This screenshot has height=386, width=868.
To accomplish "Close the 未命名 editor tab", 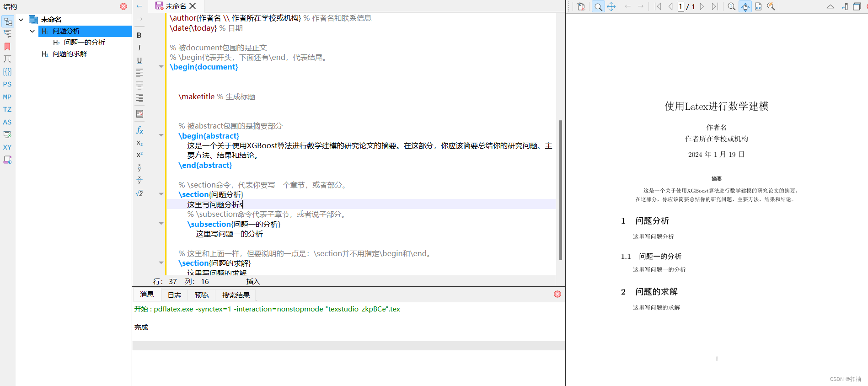I will 193,6.
